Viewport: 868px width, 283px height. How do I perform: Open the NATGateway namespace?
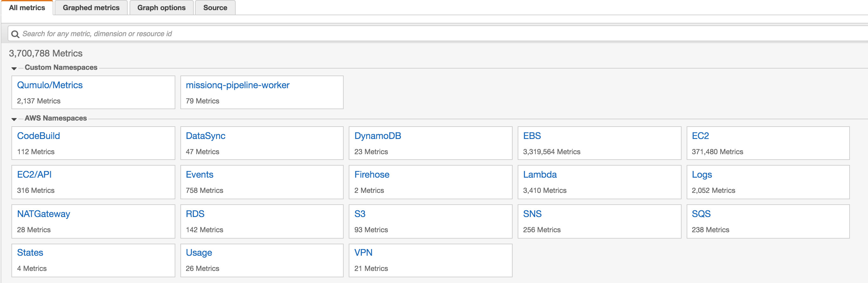pos(44,214)
